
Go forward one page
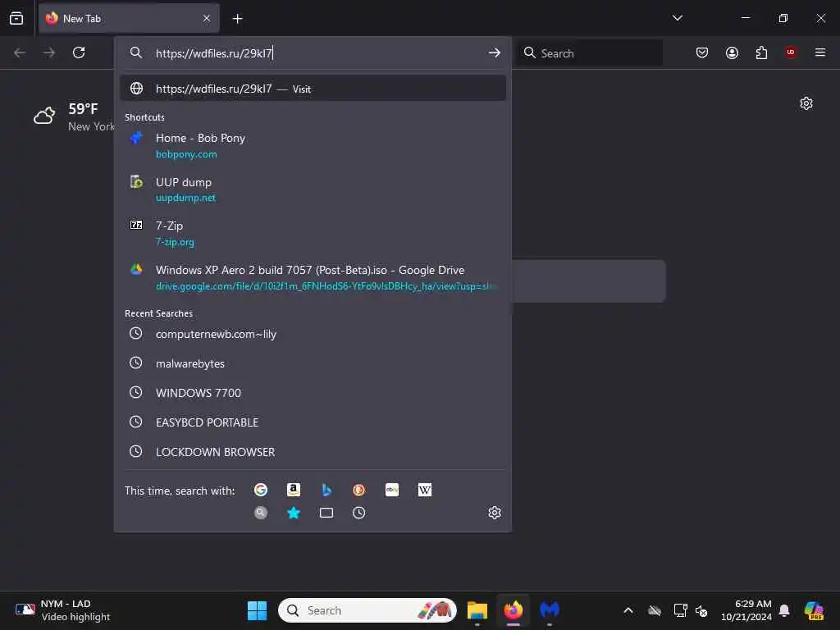(49, 52)
